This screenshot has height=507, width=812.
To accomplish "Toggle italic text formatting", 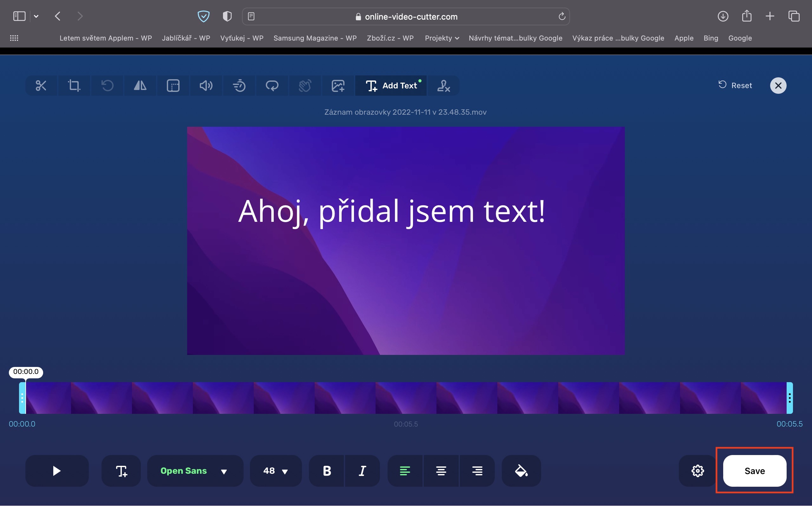I will click(362, 471).
